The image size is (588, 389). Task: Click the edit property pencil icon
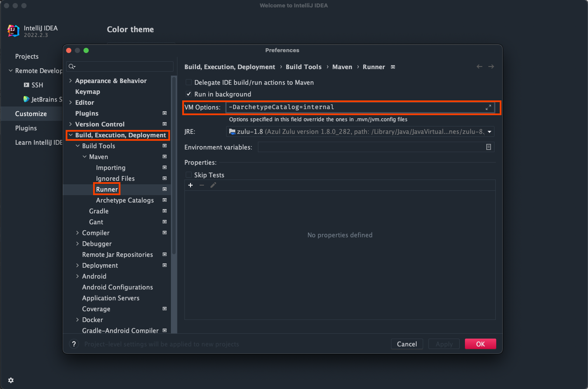(x=213, y=185)
